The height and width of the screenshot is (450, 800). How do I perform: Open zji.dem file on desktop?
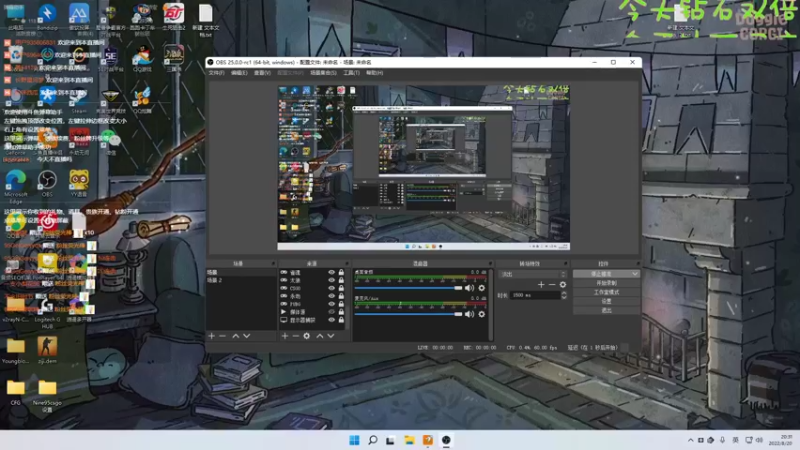click(x=47, y=350)
